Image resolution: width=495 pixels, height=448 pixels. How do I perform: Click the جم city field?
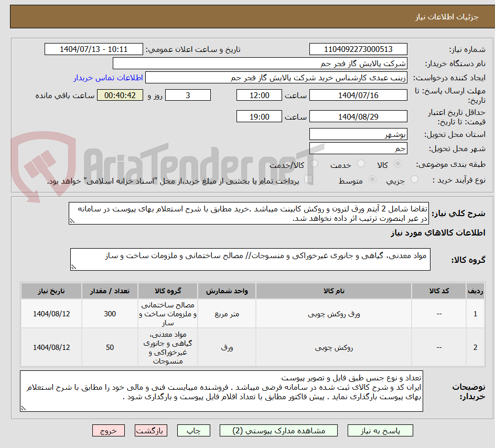(x=358, y=148)
